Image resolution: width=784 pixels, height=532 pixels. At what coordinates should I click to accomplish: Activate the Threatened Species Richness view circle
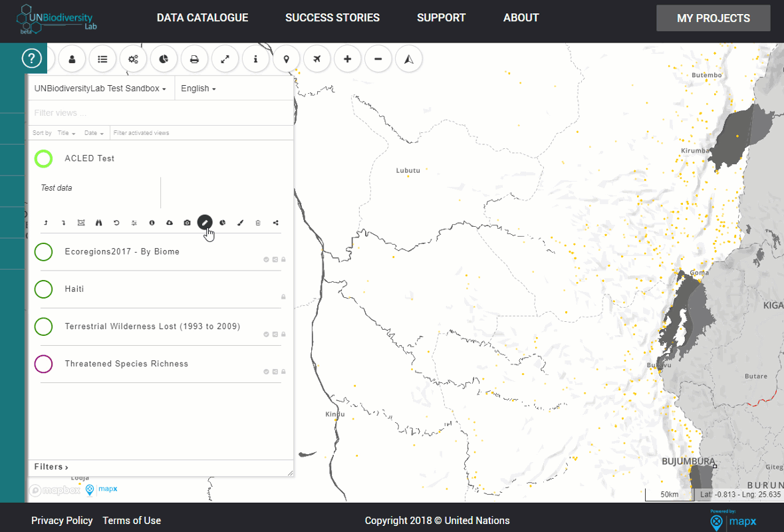43,364
